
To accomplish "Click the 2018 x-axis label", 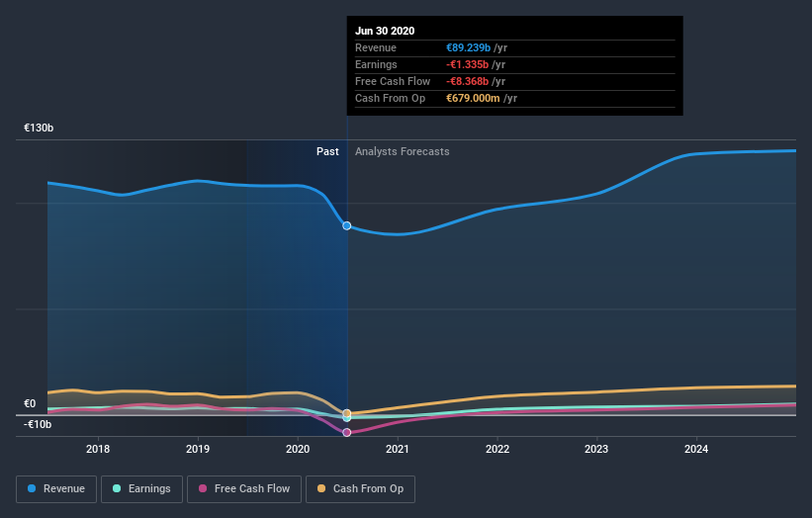I will [x=98, y=449].
